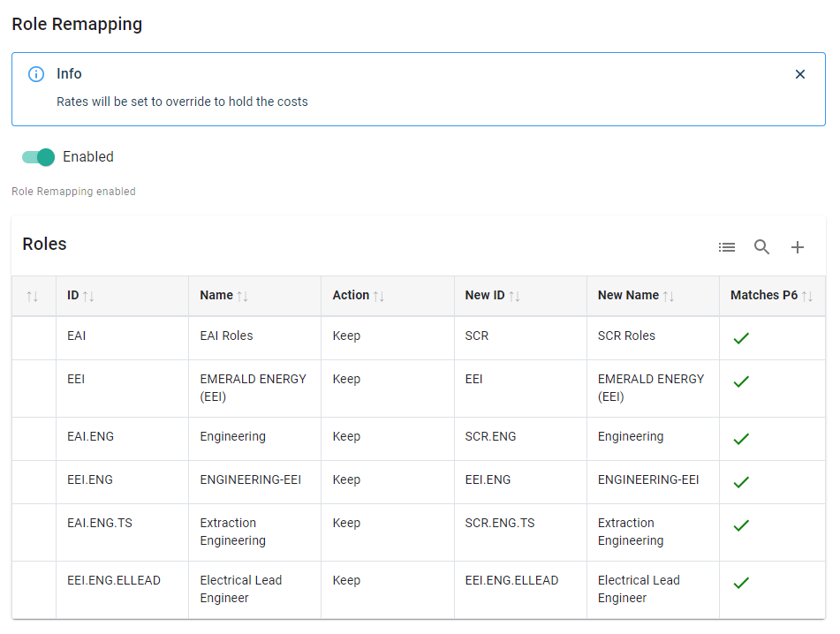This screenshot has width=840, height=634.
Task: Open the list view options icon
Action: pos(726,247)
